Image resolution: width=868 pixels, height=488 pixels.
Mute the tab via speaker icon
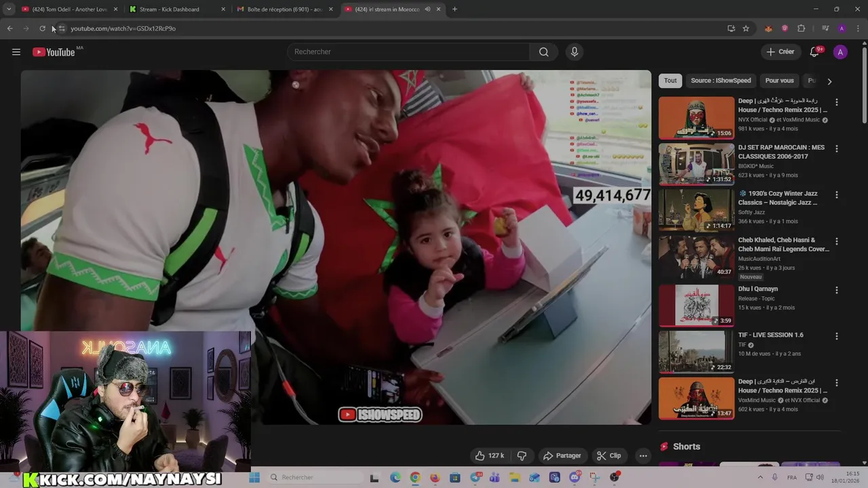tap(427, 9)
